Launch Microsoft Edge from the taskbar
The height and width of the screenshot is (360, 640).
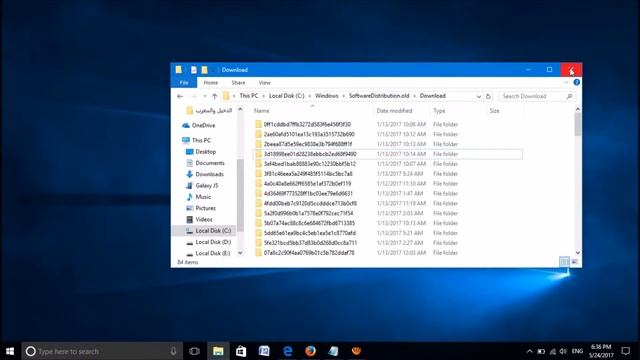point(287,351)
